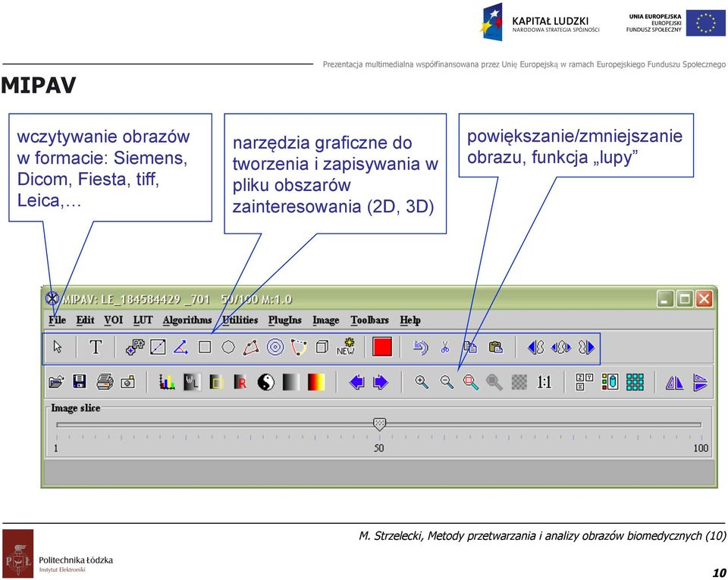Click the Image slice slider thumb
Image resolution: width=728 pixels, height=580 pixels.
379,424
